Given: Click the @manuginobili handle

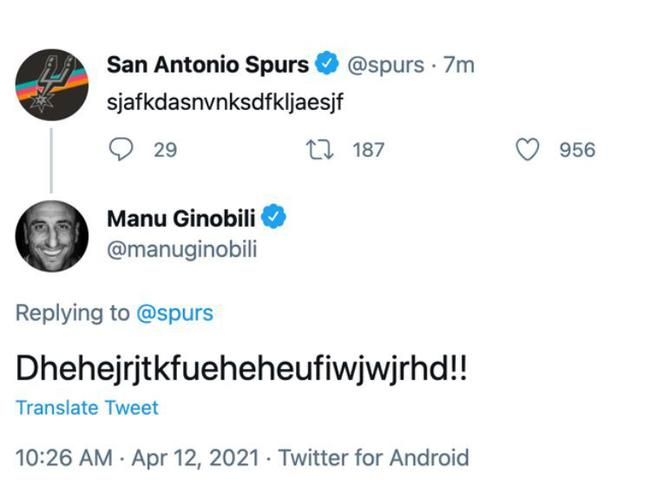Looking at the screenshot, I should coord(181,249).
